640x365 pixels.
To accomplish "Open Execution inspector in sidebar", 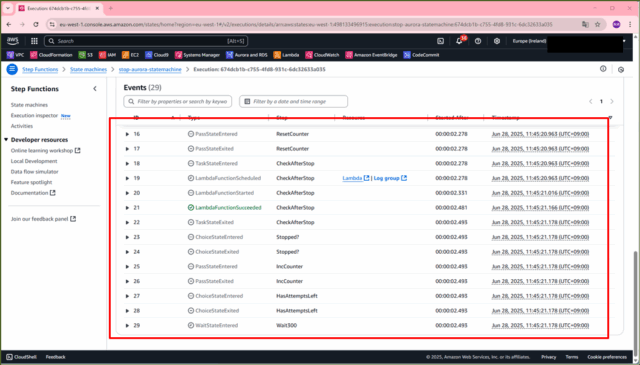I will (x=34, y=116).
